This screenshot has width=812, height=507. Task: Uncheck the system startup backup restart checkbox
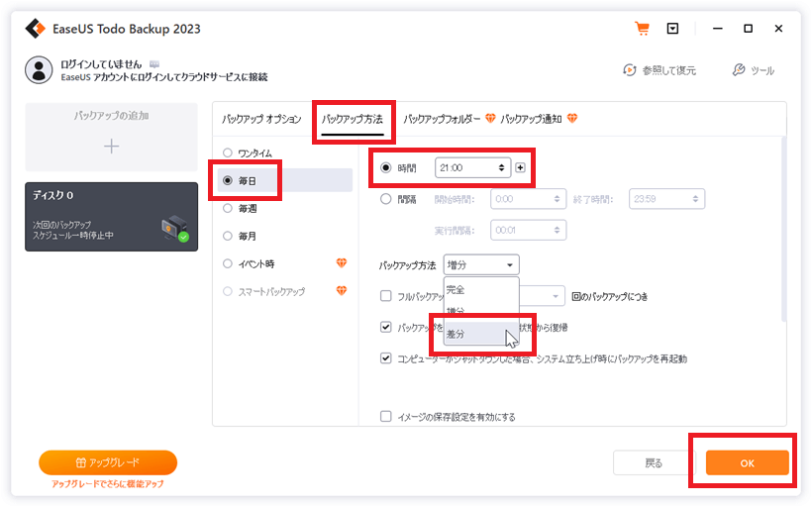coord(386,358)
